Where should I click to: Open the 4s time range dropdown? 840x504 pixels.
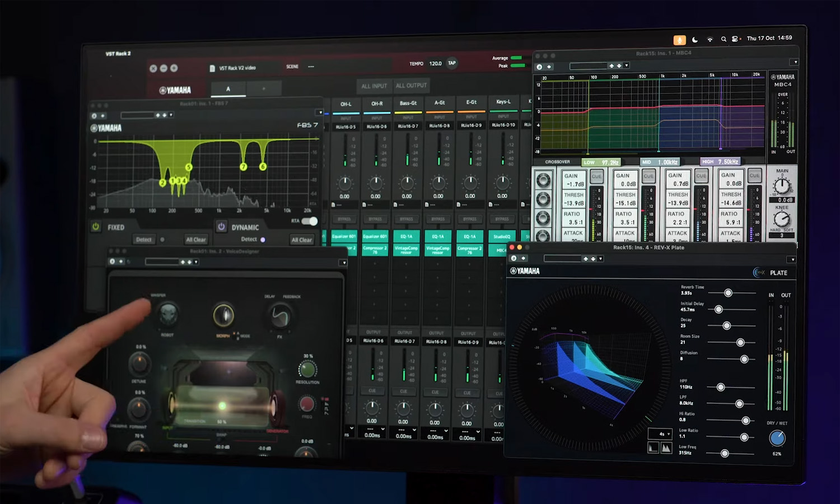tap(660, 434)
